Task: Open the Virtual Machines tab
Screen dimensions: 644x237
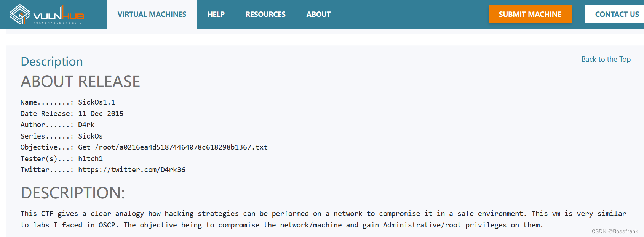Action: pos(152,15)
